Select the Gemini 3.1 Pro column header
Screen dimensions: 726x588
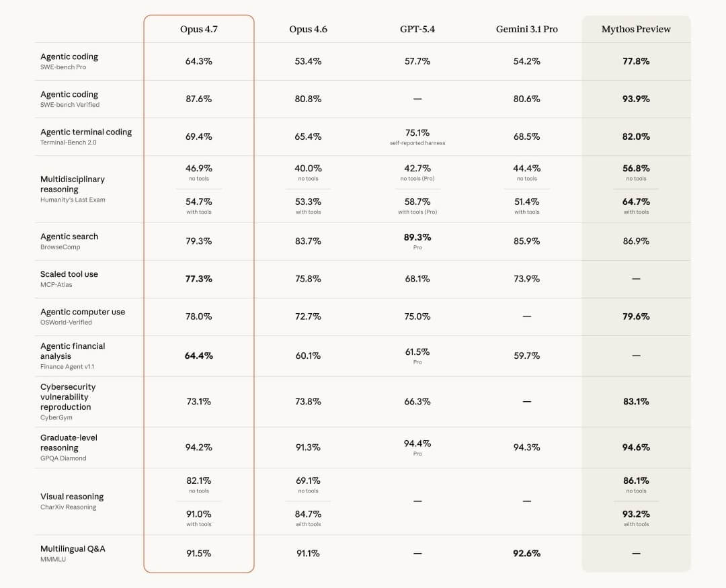(x=526, y=30)
